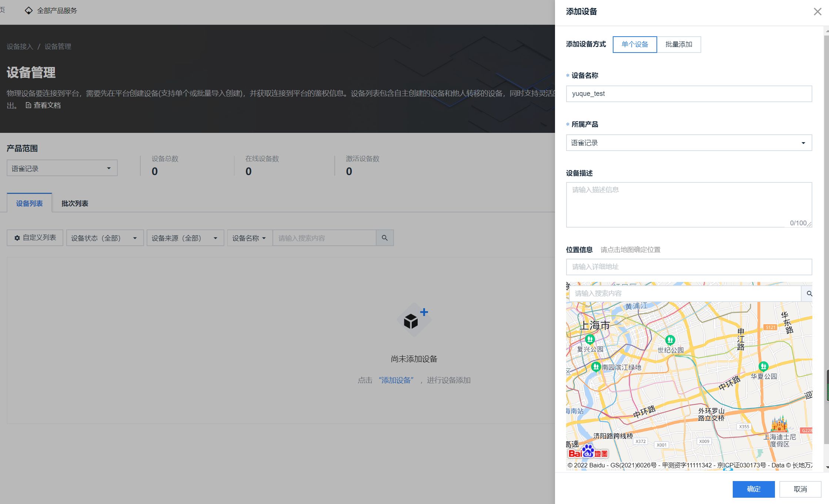Screen dimensions: 829x504
Task: Select 单个设备 add mode
Action: 635,44
